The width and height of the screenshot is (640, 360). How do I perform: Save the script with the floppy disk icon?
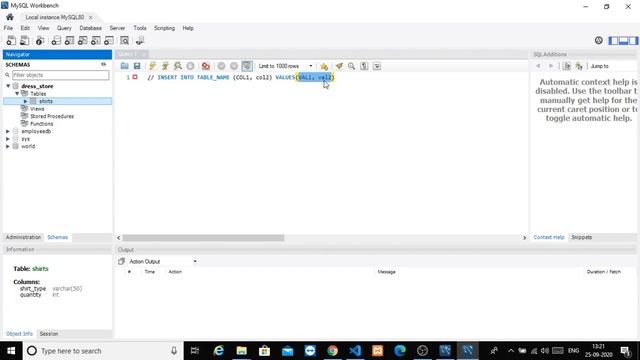(x=137, y=66)
